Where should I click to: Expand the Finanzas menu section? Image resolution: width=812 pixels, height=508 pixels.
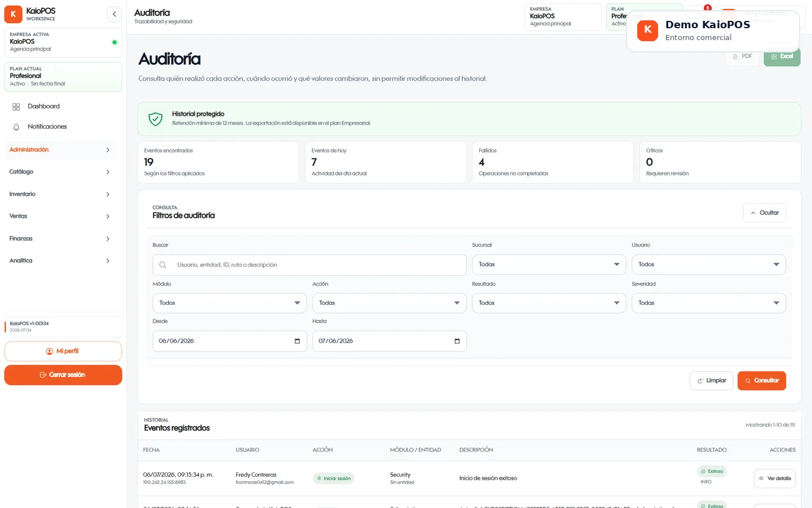coord(60,239)
